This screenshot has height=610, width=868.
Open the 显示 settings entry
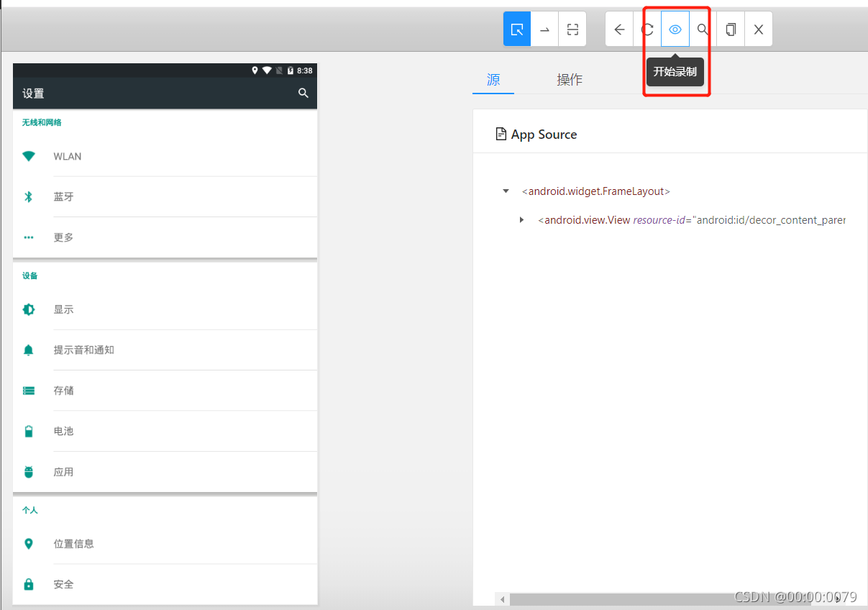165,309
